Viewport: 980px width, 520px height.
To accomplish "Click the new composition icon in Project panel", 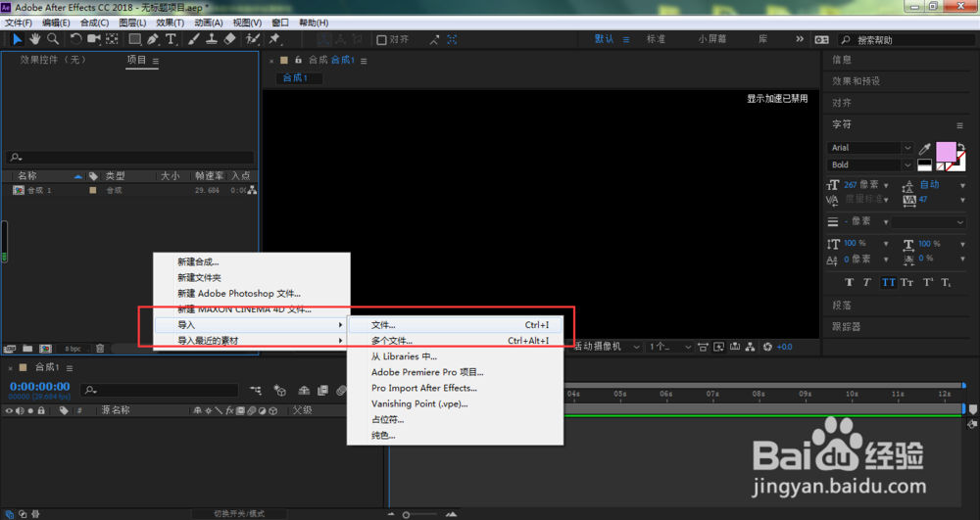I will pyautogui.click(x=45, y=349).
